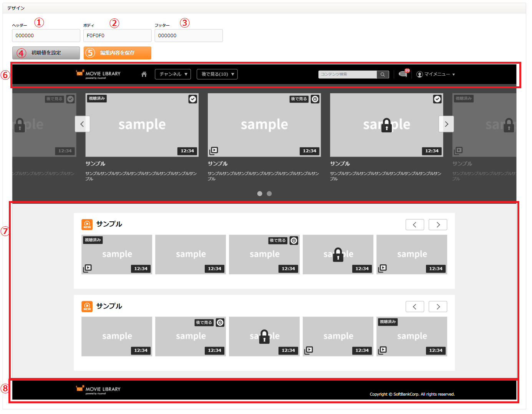The height and width of the screenshot is (414, 532).
Task: Click lock icon on third carousel video
Action: pos(386,125)
